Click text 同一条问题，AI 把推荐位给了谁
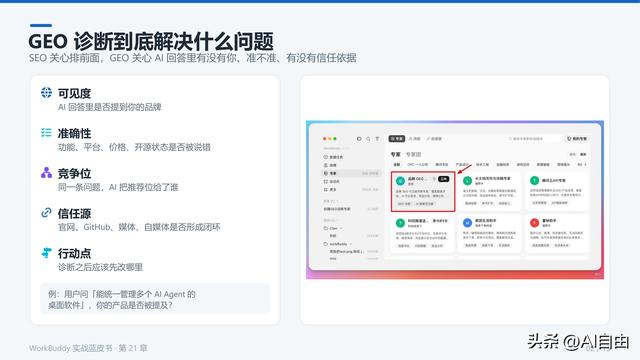The image size is (640, 360). click(x=118, y=187)
